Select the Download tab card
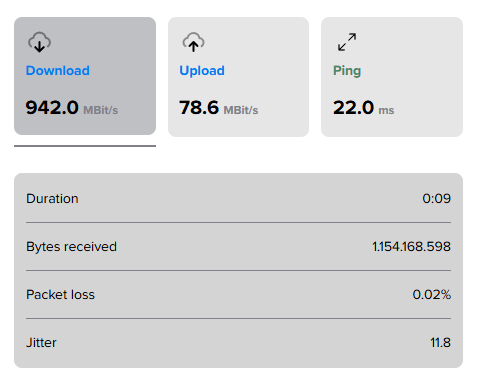 pyautogui.click(x=85, y=76)
